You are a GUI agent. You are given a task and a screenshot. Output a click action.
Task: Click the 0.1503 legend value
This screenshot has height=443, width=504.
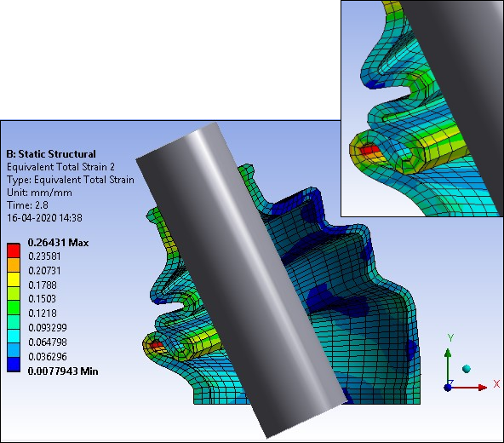point(42,299)
